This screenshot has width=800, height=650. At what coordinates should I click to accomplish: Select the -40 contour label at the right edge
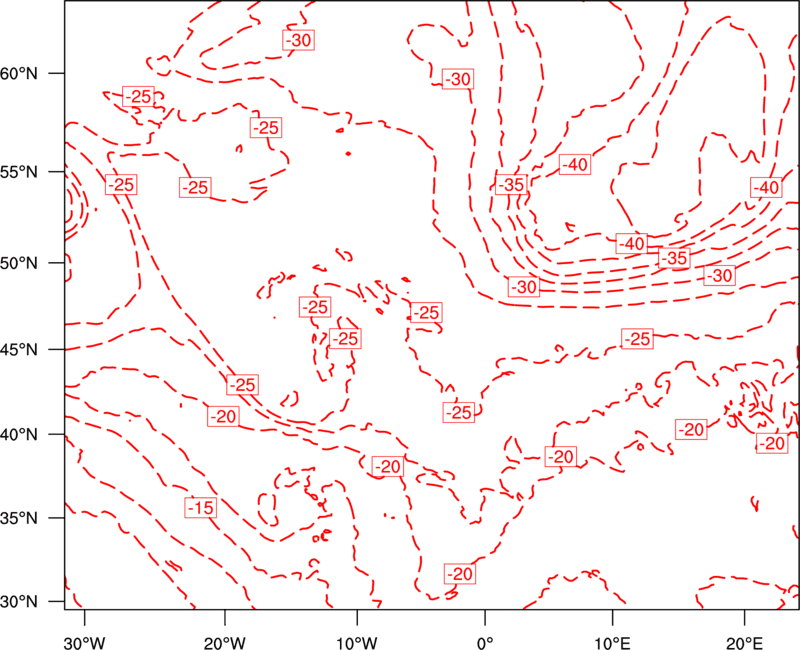(x=766, y=187)
